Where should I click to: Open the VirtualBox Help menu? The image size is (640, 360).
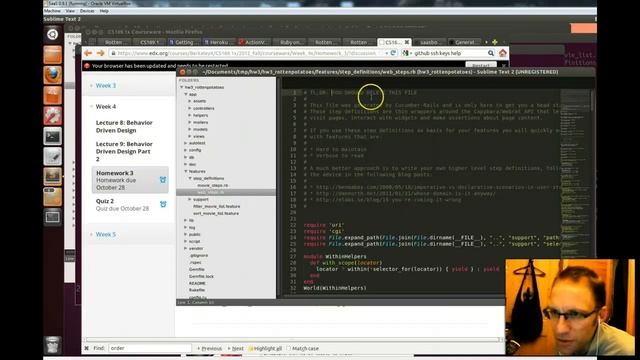pos(104,11)
